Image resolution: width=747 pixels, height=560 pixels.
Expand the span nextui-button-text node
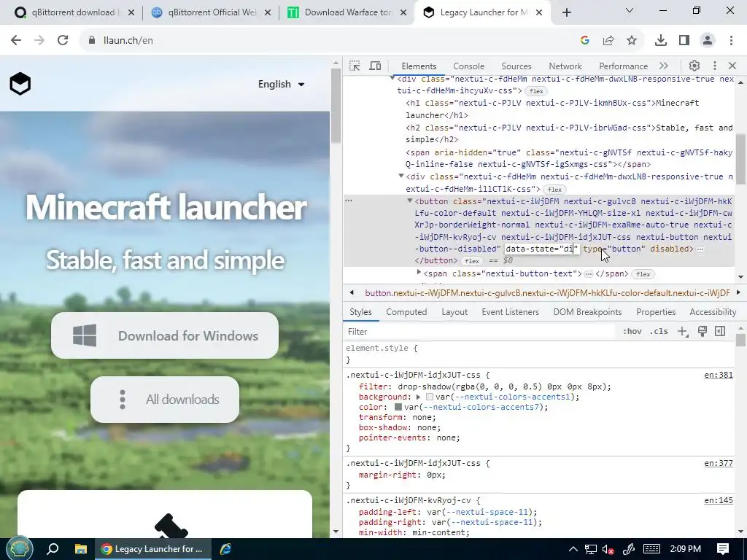(x=419, y=273)
